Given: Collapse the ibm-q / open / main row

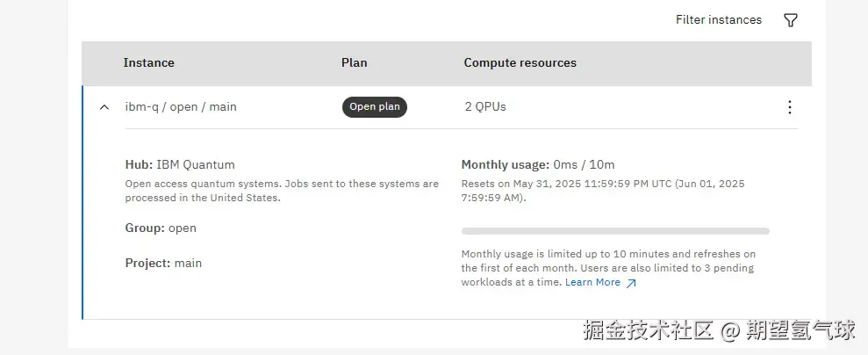Looking at the screenshot, I should 104,107.
